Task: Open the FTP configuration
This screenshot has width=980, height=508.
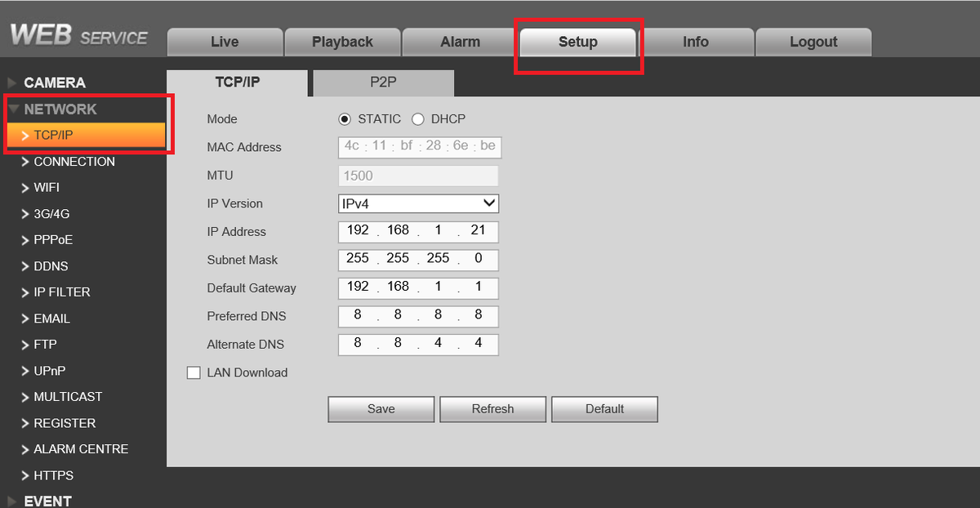Action: coord(45,344)
